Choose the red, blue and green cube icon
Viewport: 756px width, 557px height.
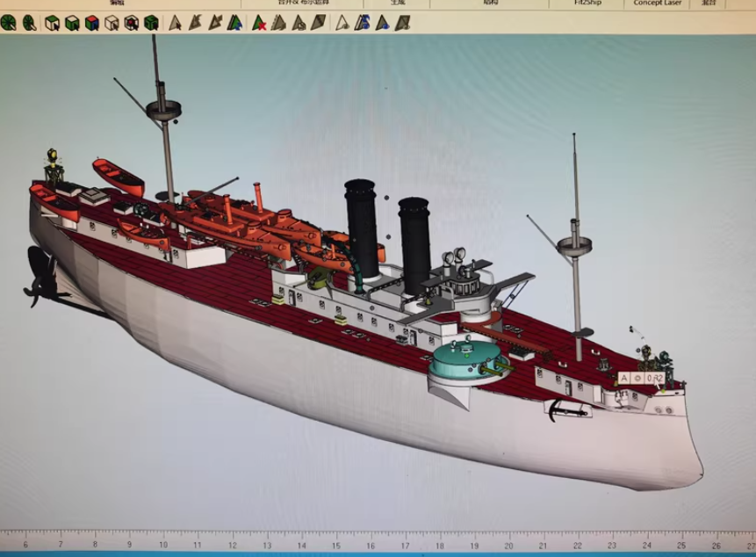click(92, 23)
